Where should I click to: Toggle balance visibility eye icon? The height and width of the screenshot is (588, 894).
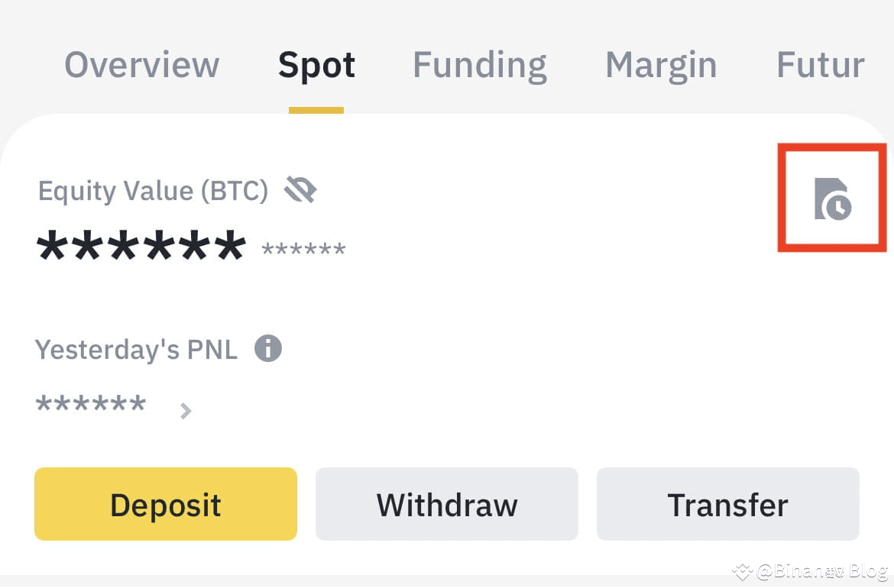(300, 189)
